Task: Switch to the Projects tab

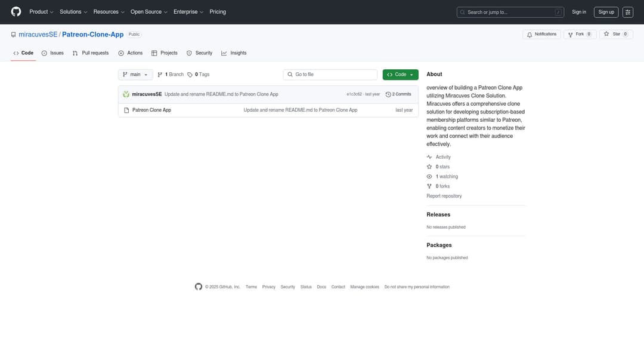Action: 165,53
